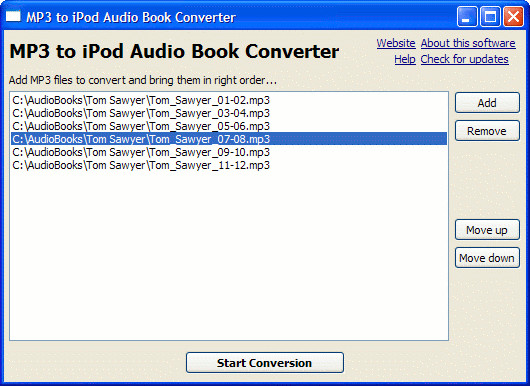Viewport: 530px width, 386px height.
Task: Remove the selected MP3 file
Action: click(x=487, y=131)
